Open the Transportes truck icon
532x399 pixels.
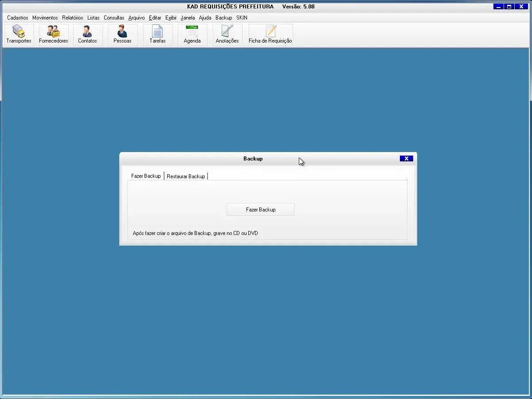pos(19,35)
